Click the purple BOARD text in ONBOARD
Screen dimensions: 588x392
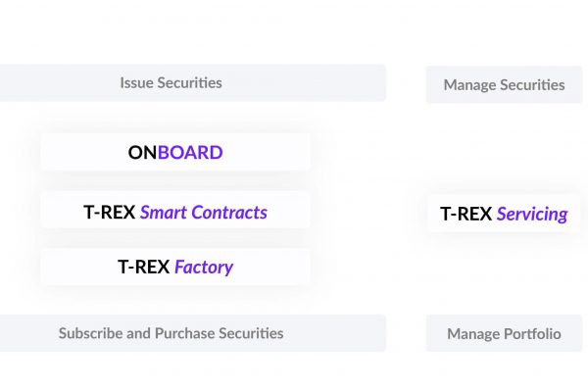coord(190,152)
